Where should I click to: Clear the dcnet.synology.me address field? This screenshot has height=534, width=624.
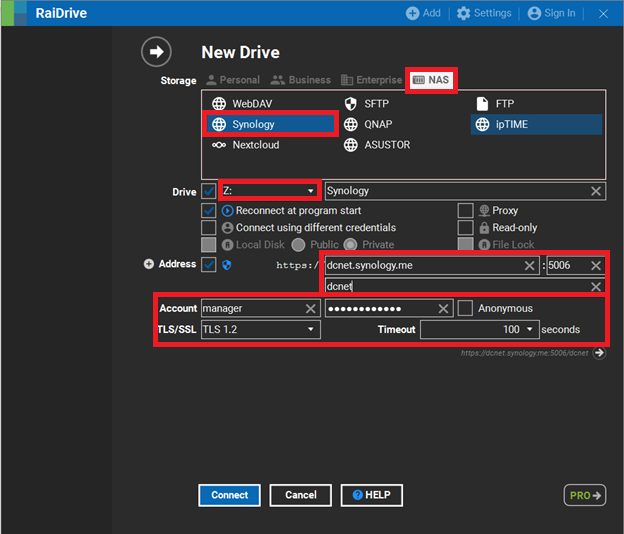click(x=531, y=266)
